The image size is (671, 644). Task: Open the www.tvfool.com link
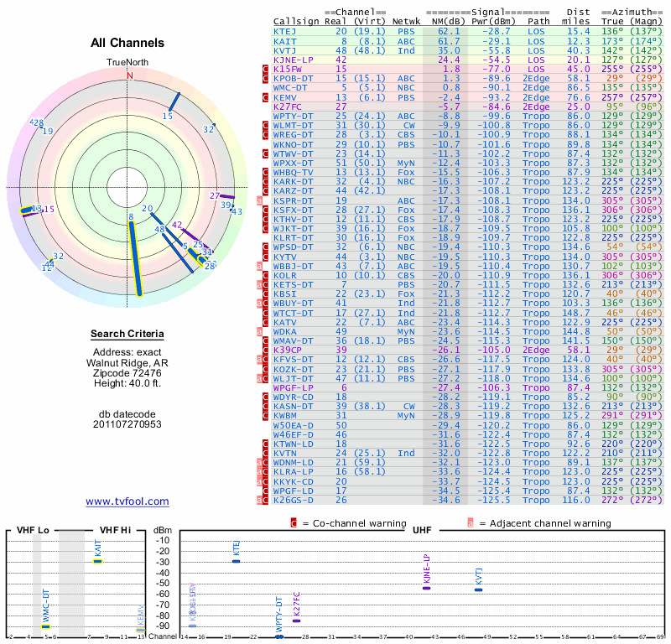click(127, 501)
